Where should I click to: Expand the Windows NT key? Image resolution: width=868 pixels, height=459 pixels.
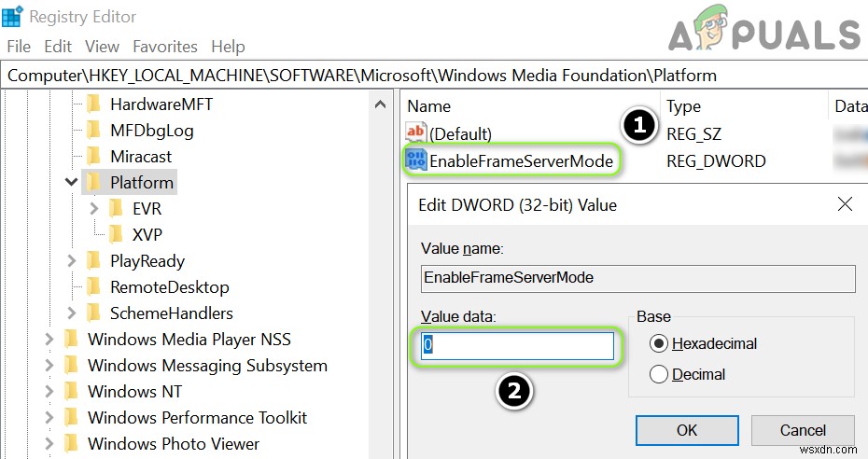pos(49,391)
